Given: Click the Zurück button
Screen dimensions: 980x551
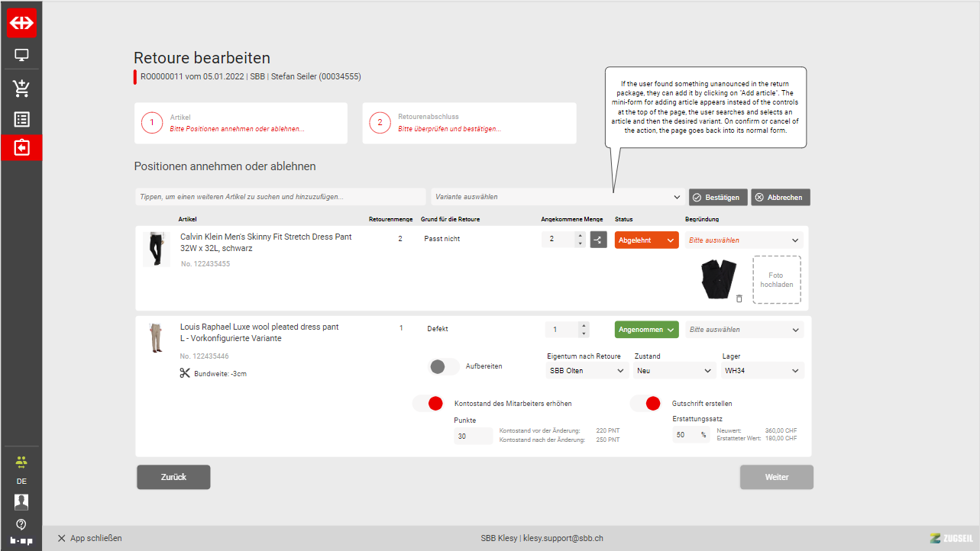Looking at the screenshot, I should [173, 477].
